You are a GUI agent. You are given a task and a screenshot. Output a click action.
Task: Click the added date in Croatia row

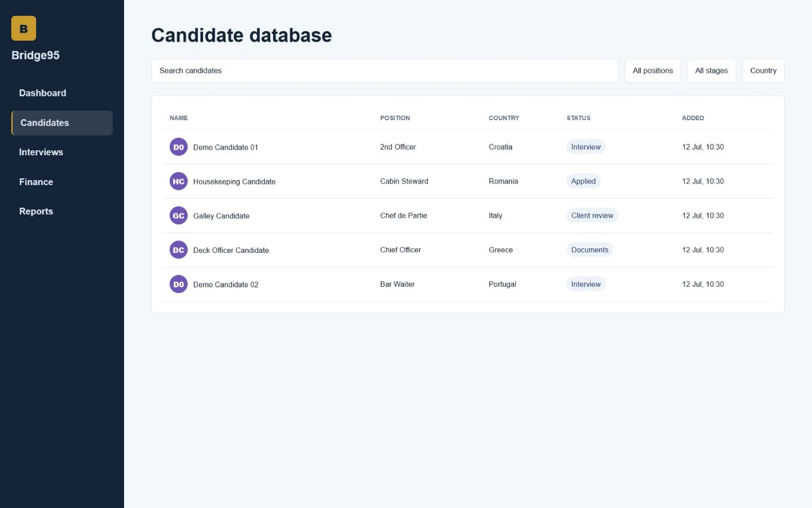(x=703, y=147)
